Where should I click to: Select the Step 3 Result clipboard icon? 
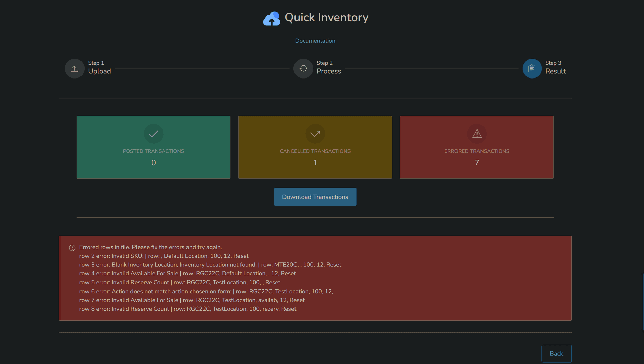tap(532, 68)
